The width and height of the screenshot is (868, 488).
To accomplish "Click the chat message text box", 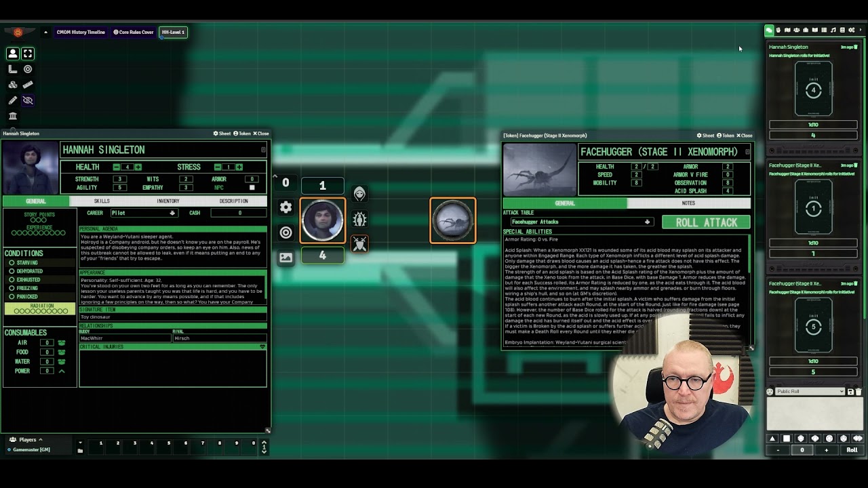I will tap(814, 413).
